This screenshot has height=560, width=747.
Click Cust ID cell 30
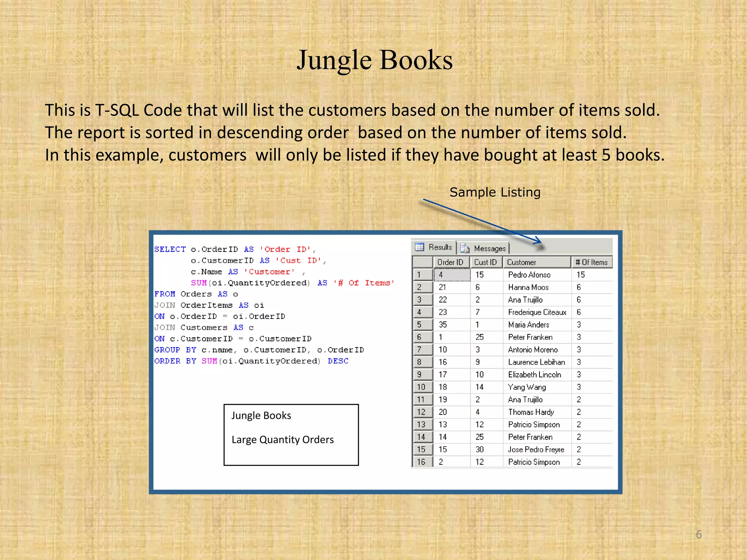coord(487,450)
